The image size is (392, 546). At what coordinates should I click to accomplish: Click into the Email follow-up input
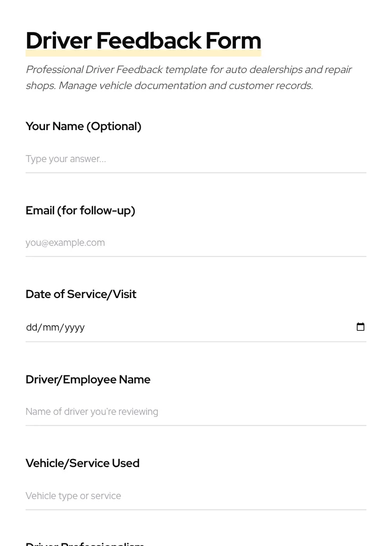click(196, 243)
